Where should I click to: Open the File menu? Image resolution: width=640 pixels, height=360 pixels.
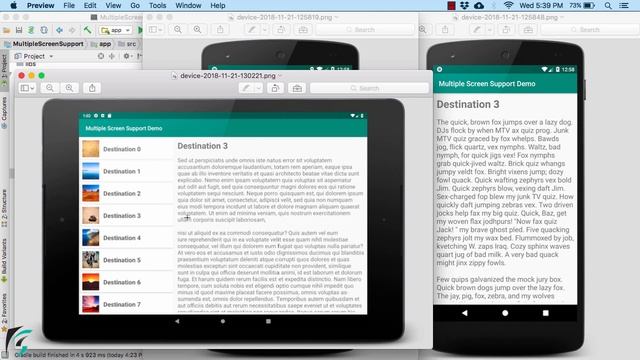pos(69,5)
